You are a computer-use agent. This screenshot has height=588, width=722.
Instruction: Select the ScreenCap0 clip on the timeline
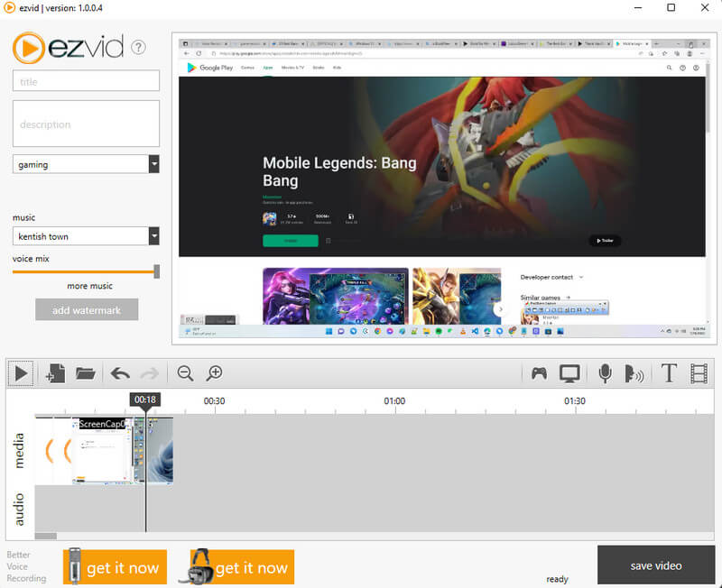[102, 451]
